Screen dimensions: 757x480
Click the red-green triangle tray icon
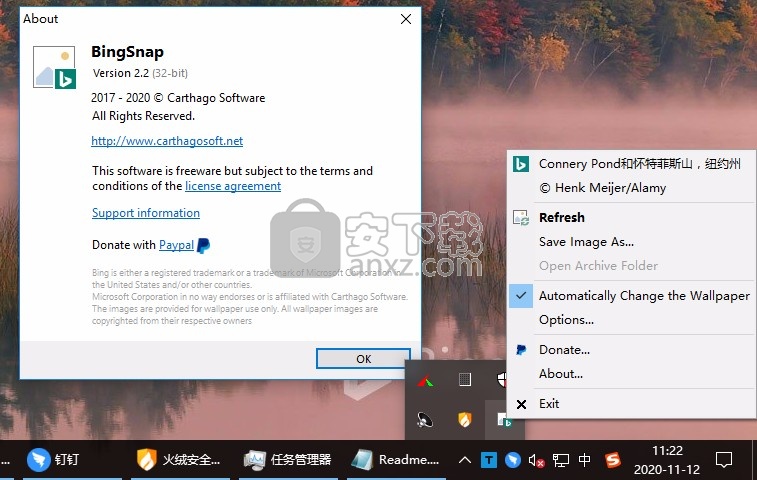click(x=425, y=381)
